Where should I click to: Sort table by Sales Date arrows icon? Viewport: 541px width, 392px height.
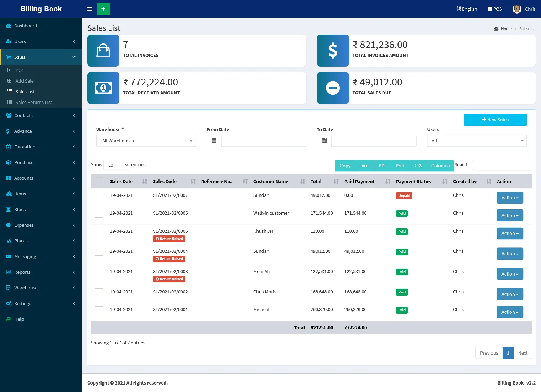[145, 181]
